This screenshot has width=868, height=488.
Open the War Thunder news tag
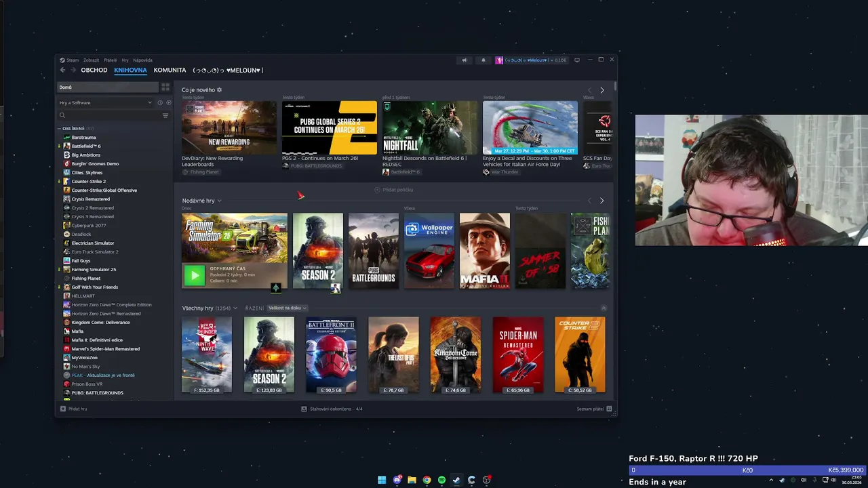coord(500,172)
